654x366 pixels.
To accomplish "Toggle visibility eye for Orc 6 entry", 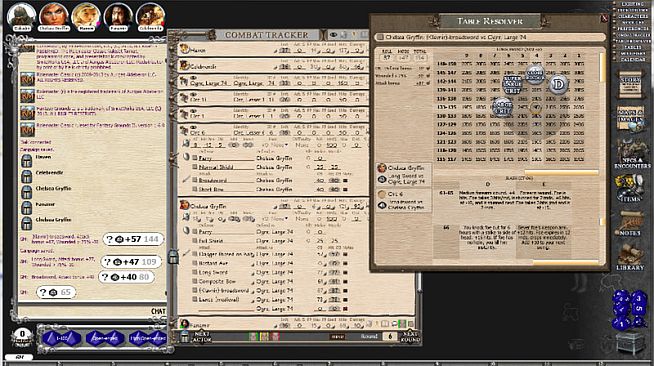I will (x=194, y=128).
